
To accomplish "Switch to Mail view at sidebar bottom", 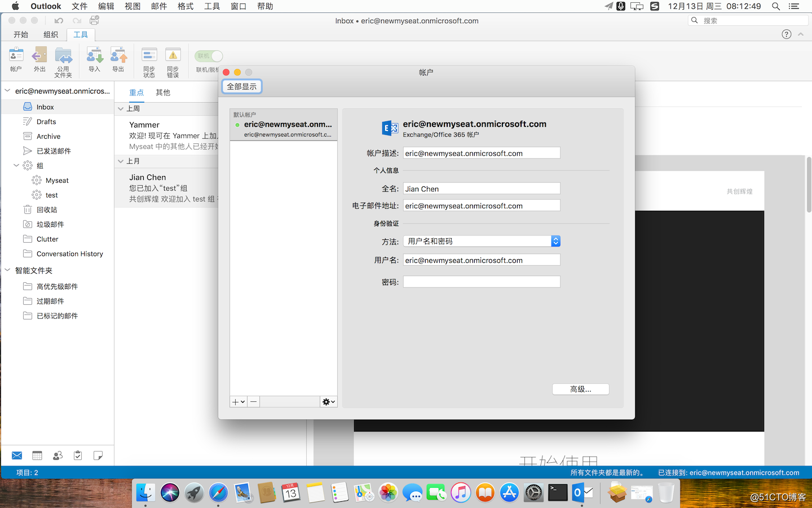I will (x=17, y=456).
